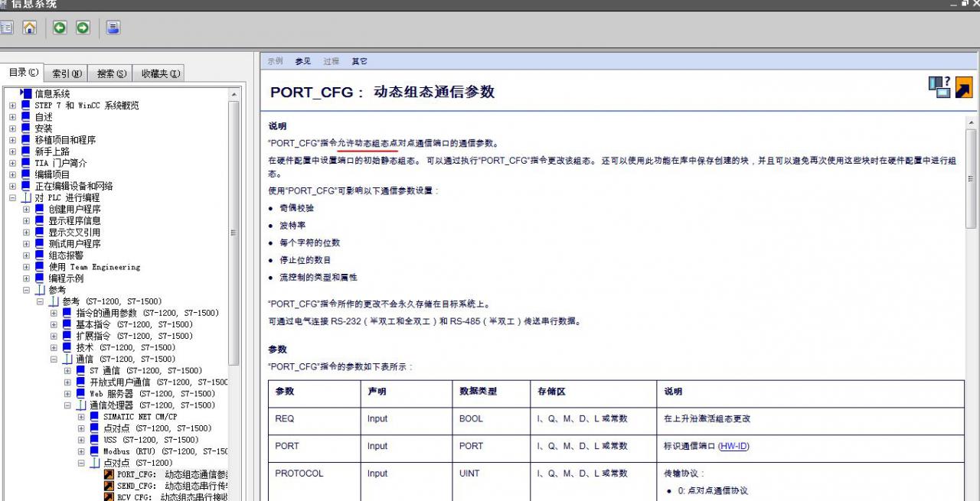The image size is (980, 501).
Task: Switch to the 搜索(S) tab
Action: (111, 73)
